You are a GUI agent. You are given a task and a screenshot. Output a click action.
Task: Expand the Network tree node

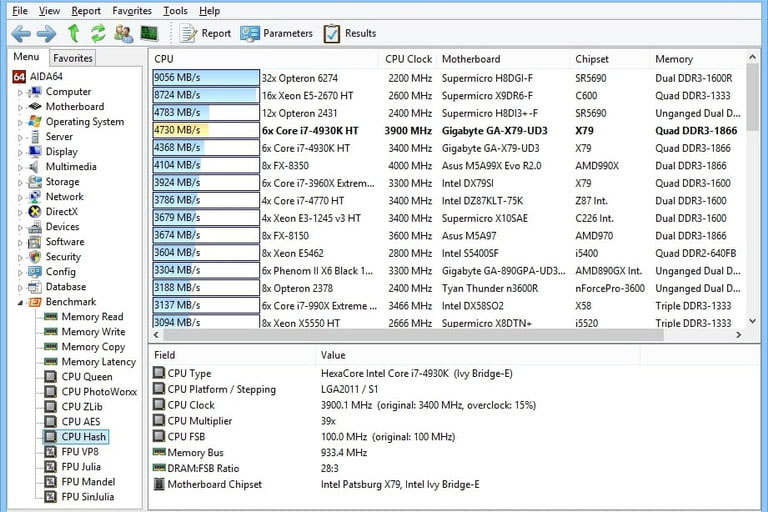pos(20,198)
